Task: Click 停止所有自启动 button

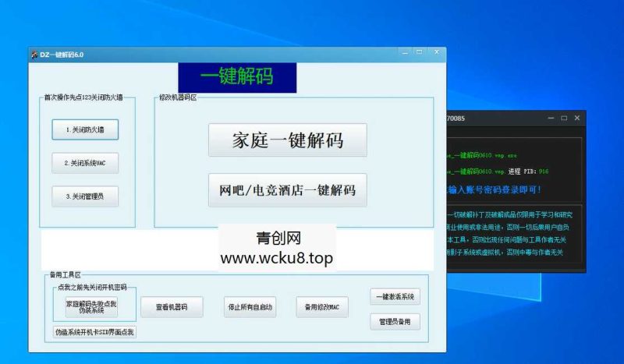Action: tap(250, 307)
